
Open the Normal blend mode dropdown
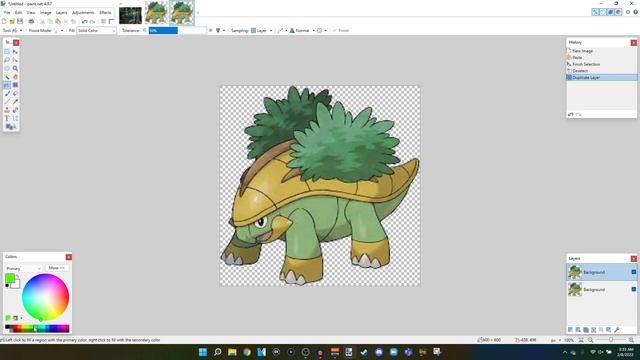click(x=302, y=31)
